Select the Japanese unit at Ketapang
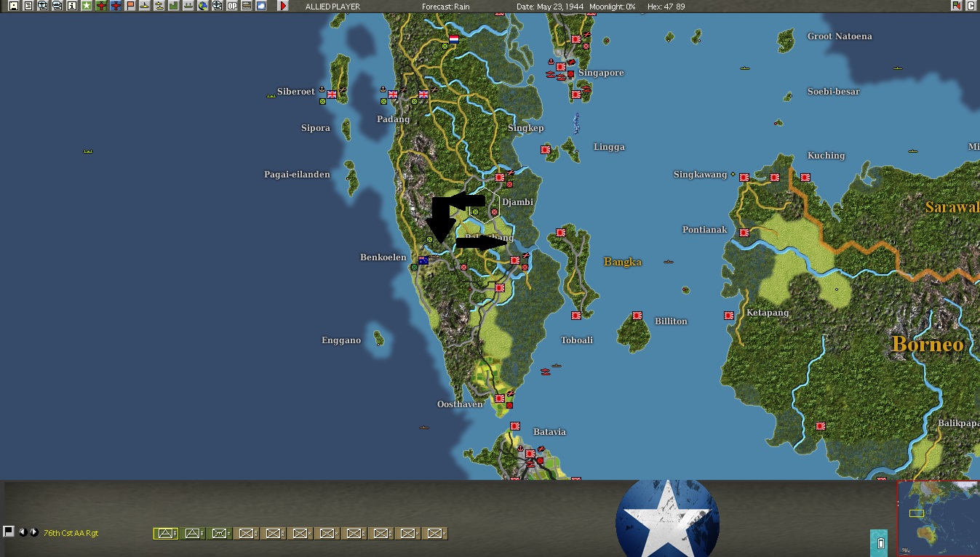The width and height of the screenshot is (980, 557). (729, 316)
